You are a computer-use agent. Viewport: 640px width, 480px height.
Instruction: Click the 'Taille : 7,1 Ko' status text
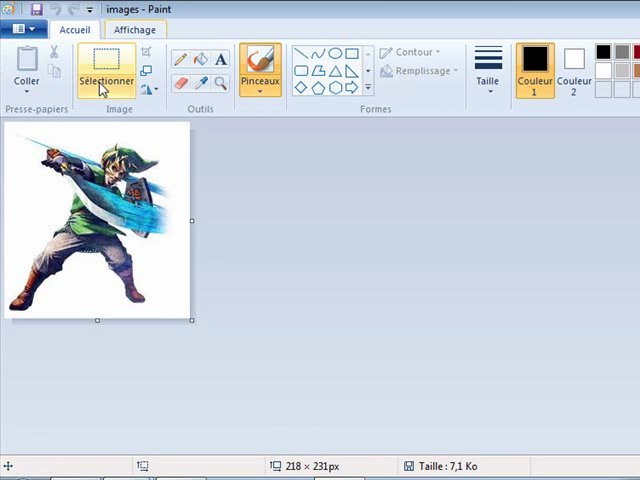pos(448,466)
